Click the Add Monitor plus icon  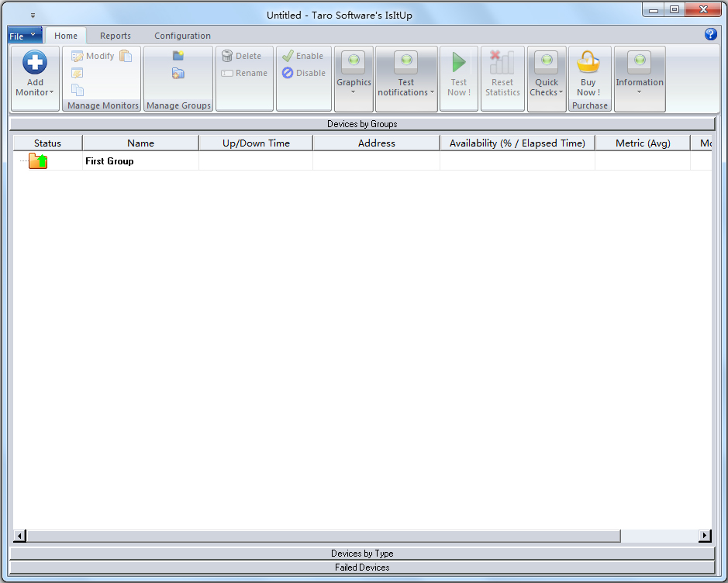(x=35, y=63)
